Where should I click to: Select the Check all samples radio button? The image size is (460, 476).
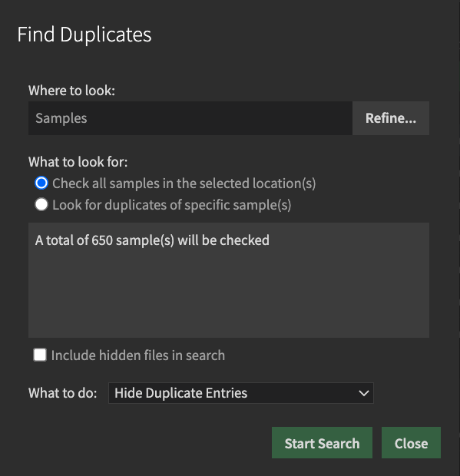click(x=41, y=183)
